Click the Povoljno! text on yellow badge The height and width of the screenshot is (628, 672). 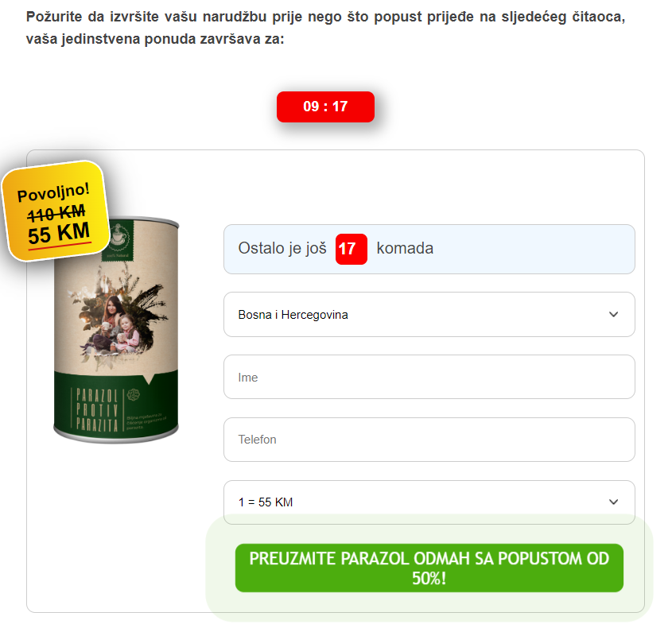pyautogui.click(x=53, y=192)
